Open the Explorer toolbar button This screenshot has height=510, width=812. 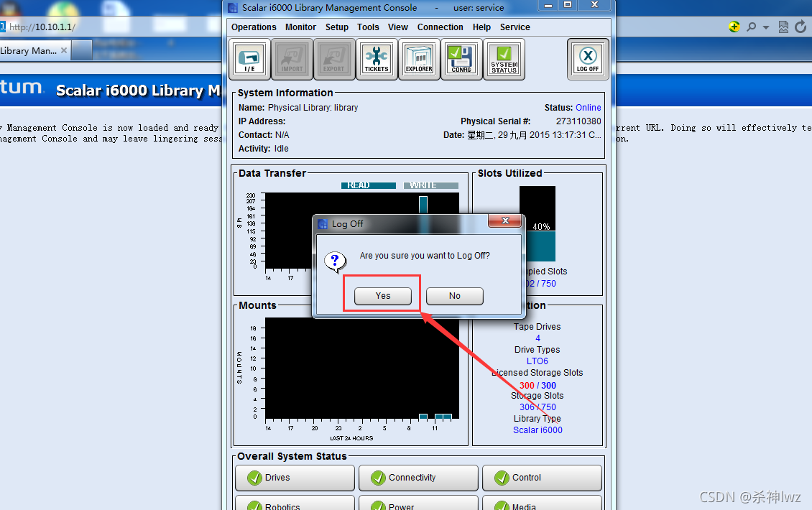419,60
